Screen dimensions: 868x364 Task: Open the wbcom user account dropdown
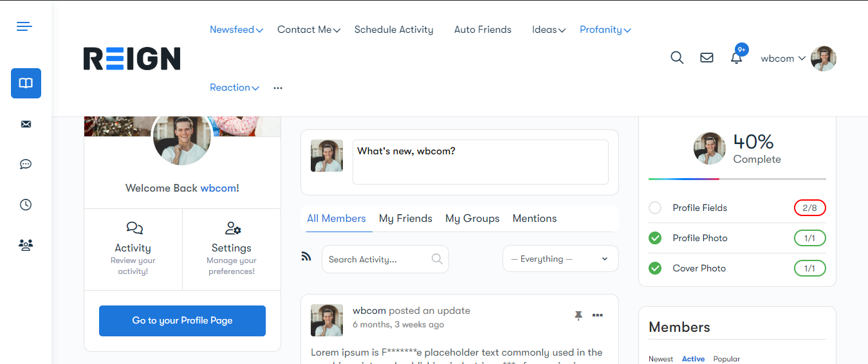[783, 59]
